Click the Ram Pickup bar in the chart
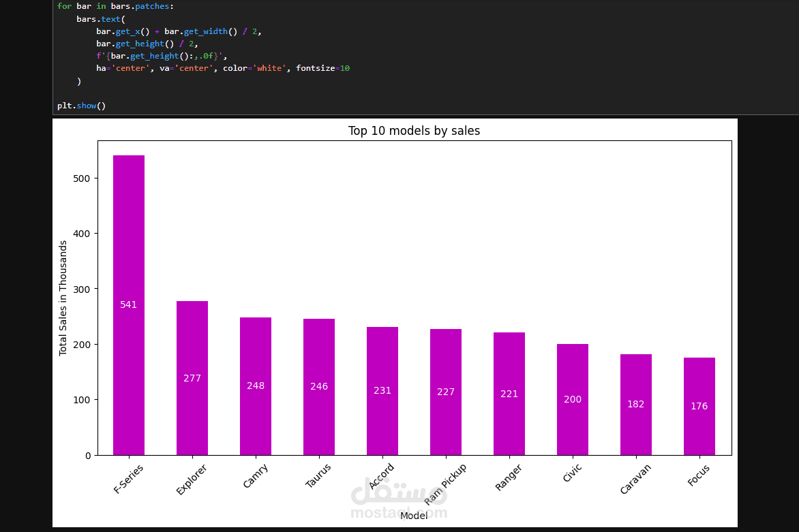This screenshot has width=799, height=532. [446, 392]
